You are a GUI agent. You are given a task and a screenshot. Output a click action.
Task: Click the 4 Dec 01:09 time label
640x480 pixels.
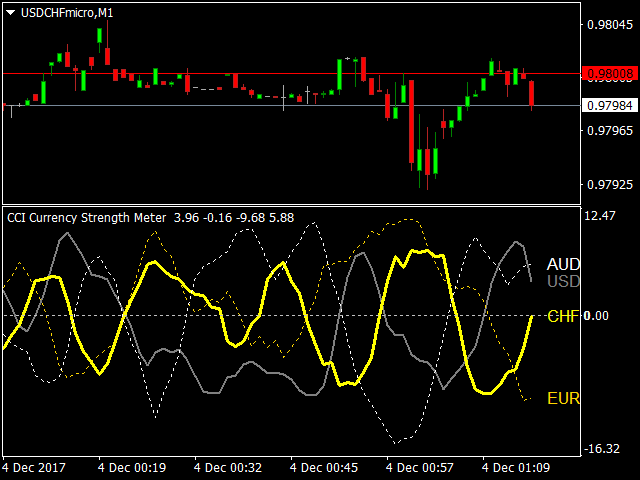pos(516,467)
